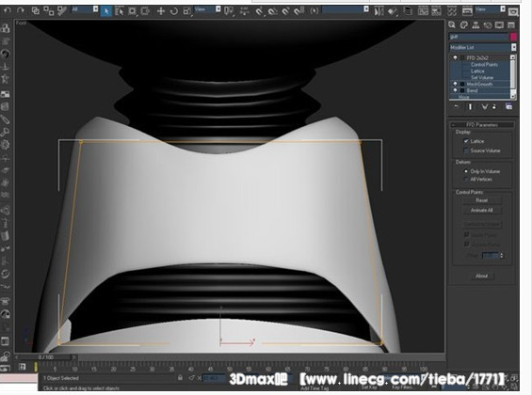532x395 pixels.
Task: Select Set Volume sub-object level
Action: tap(482, 77)
